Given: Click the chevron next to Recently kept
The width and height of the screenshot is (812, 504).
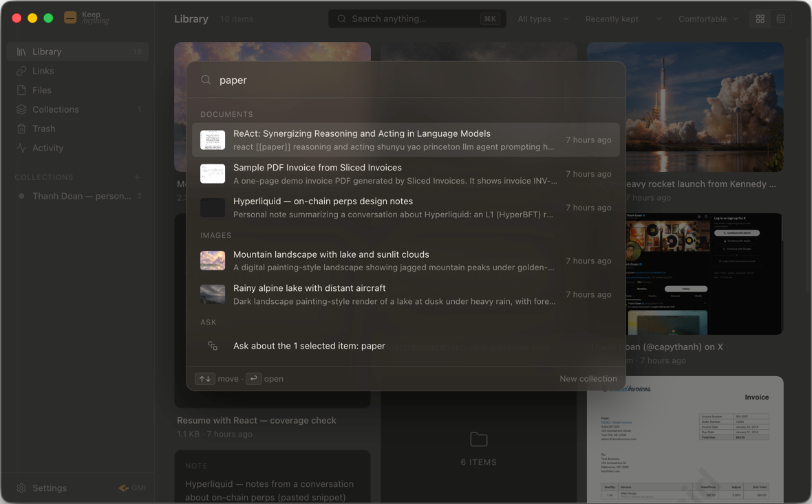Looking at the screenshot, I should coord(659,19).
